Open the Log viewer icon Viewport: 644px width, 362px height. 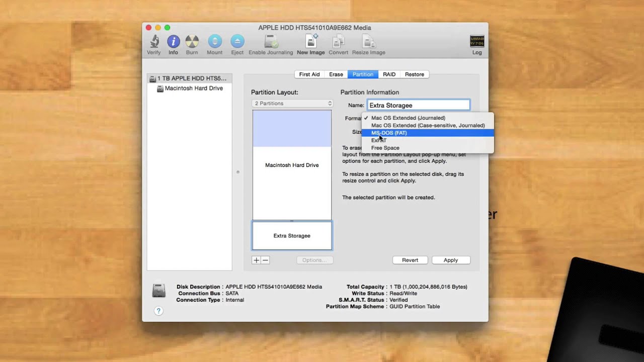coord(477,41)
